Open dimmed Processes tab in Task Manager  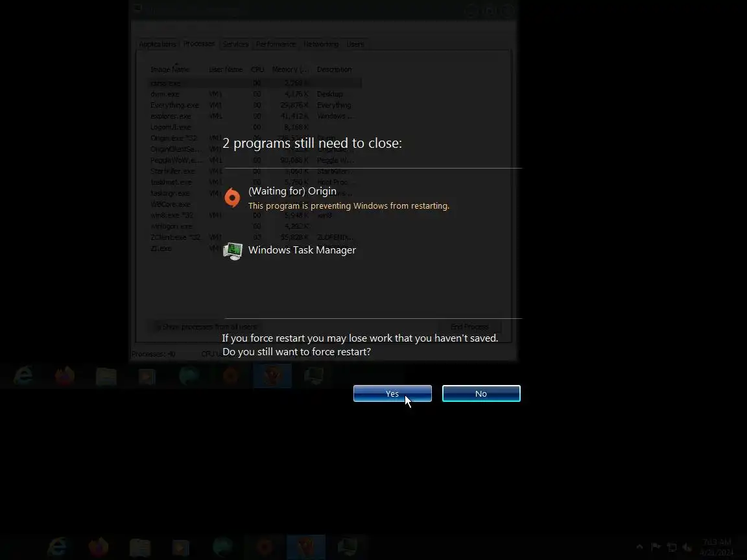(199, 43)
